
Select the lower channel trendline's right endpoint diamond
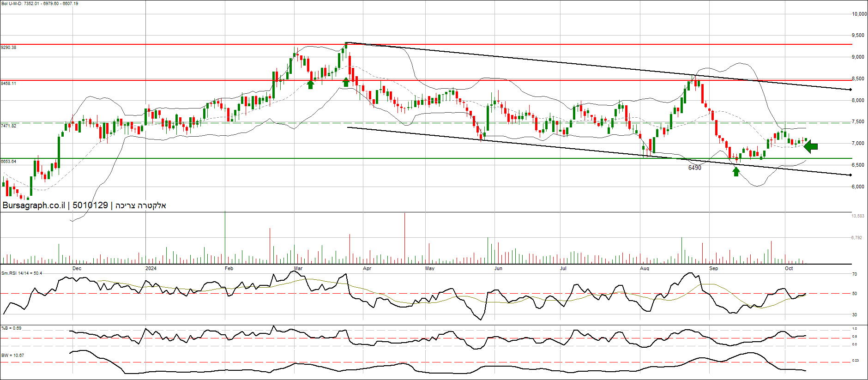[x=850, y=175]
